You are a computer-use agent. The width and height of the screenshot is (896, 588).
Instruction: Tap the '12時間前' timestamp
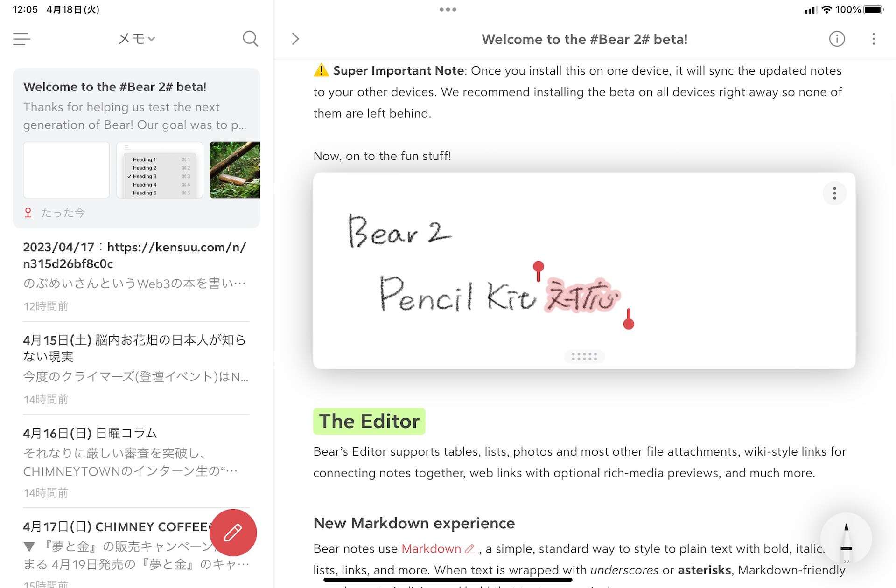point(46,306)
